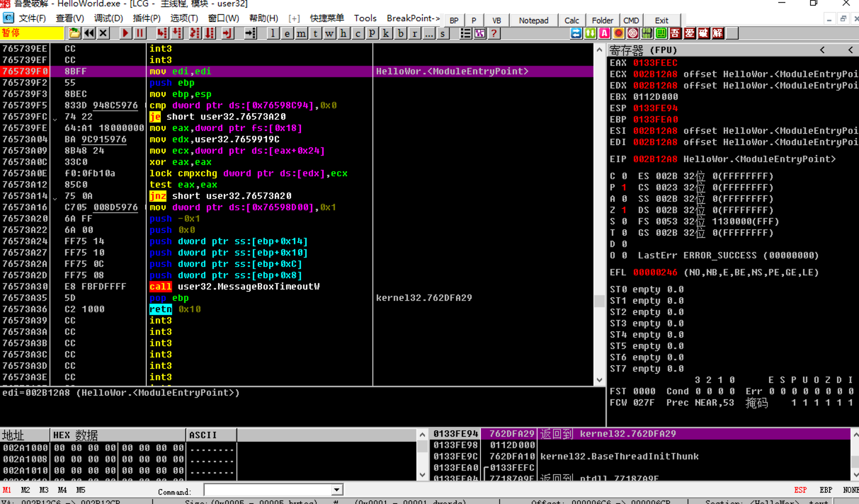Click the Execute Till Return icon
859x504 pixels.
coord(227,33)
